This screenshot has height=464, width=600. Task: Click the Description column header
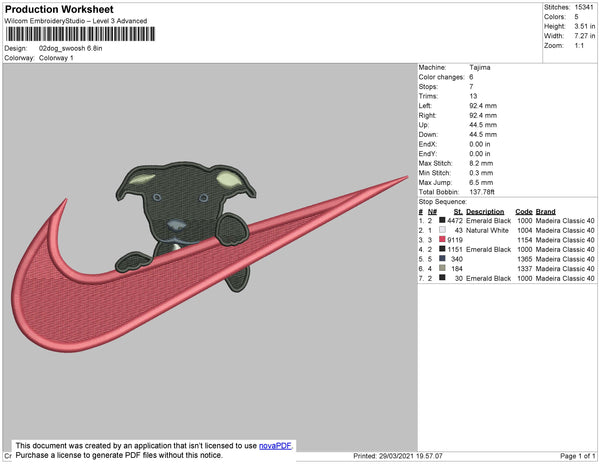pyautogui.click(x=485, y=212)
